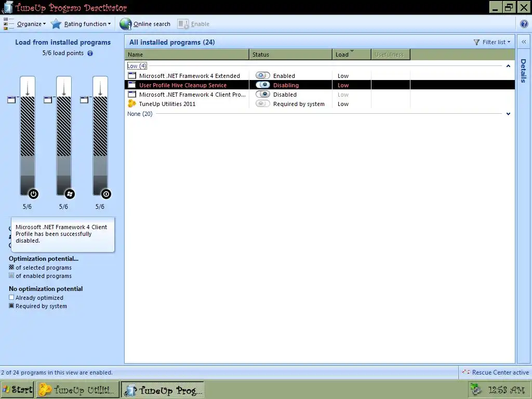Sort by the Name column header
This screenshot has height=399, width=532.
click(187, 54)
